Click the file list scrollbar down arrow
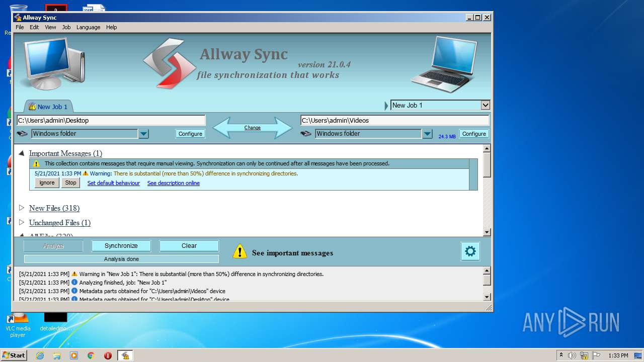Image resolution: width=644 pixels, height=362 pixels. (487, 232)
